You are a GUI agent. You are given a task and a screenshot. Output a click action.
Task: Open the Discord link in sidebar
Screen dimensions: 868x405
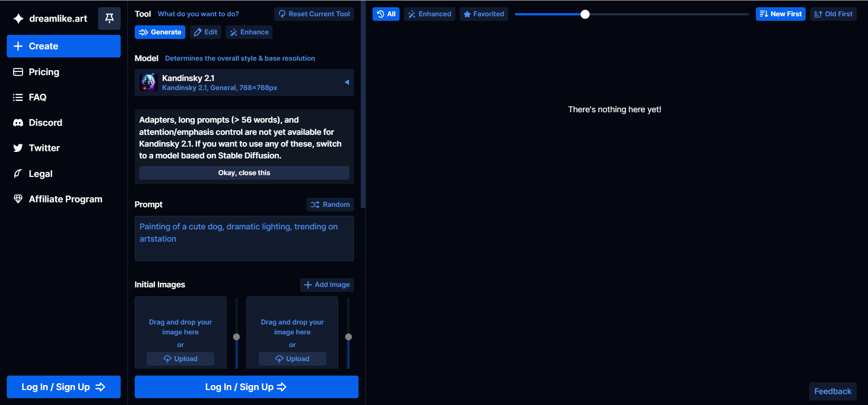click(x=45, y=123)
